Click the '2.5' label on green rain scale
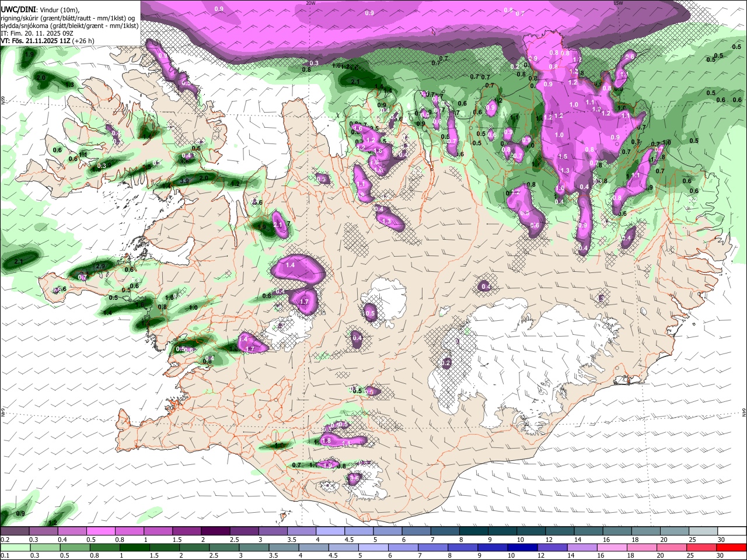Viewport: 747px width, 560px height. [x=214, y=555]
